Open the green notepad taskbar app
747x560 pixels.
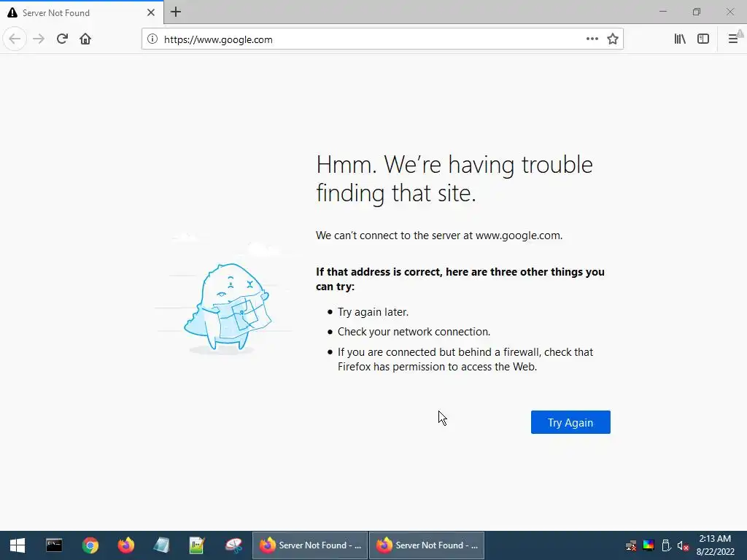pos(197,545)
